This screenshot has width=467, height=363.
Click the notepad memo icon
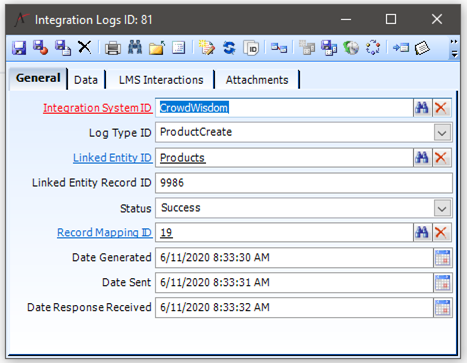[422, 48]
